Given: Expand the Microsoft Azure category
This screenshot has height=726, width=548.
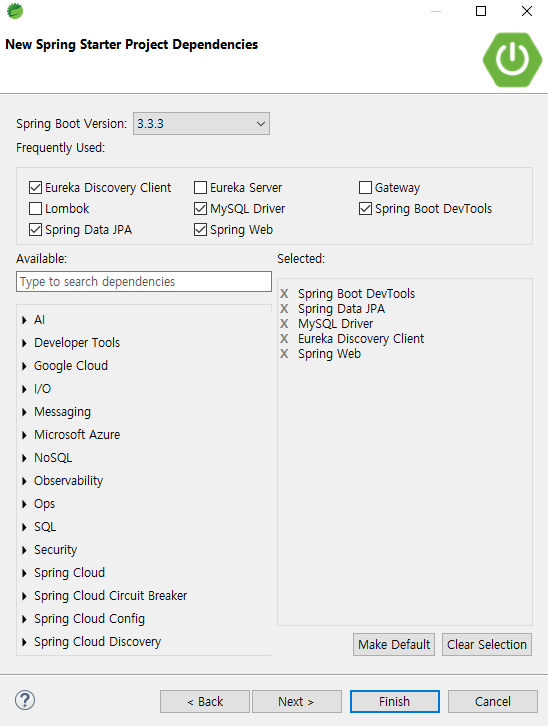Looking at the screenshot, I should 25,435.
